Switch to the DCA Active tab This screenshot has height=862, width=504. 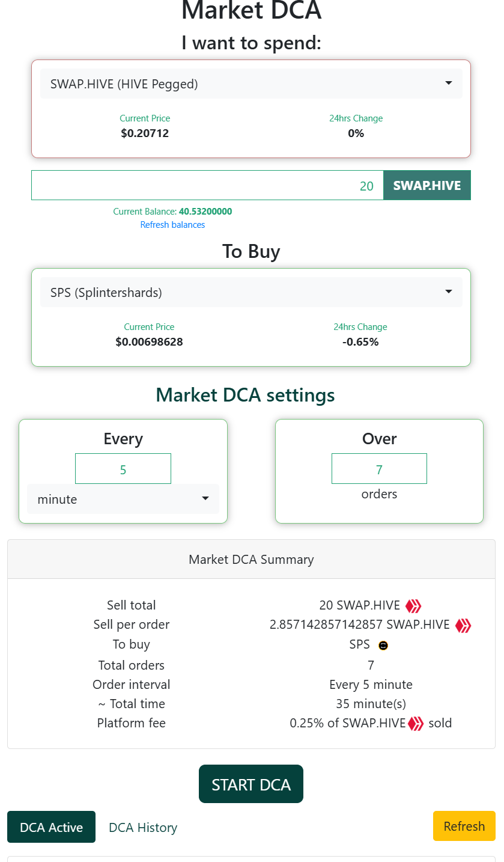[51, 827]
